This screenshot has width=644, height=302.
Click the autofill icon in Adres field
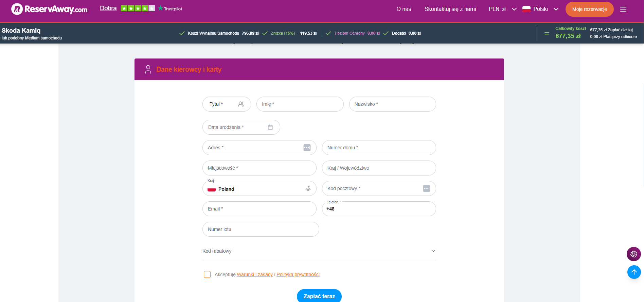(307, 148)
